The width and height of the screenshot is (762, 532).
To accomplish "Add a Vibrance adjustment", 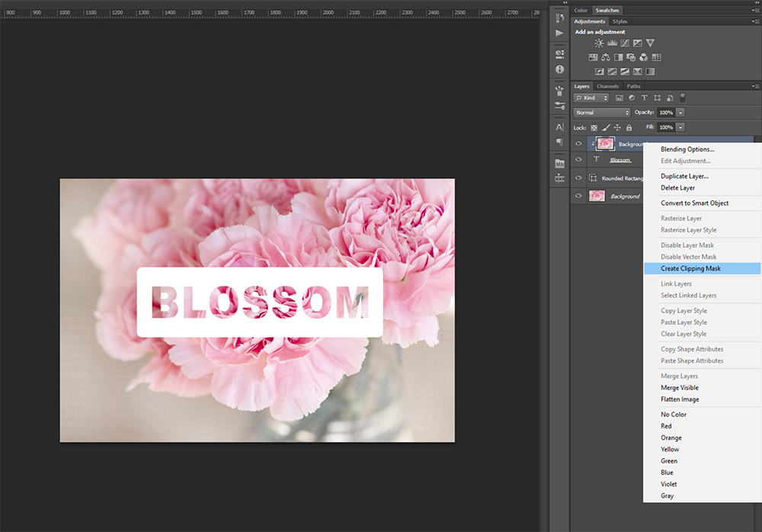I will point(650,43).
